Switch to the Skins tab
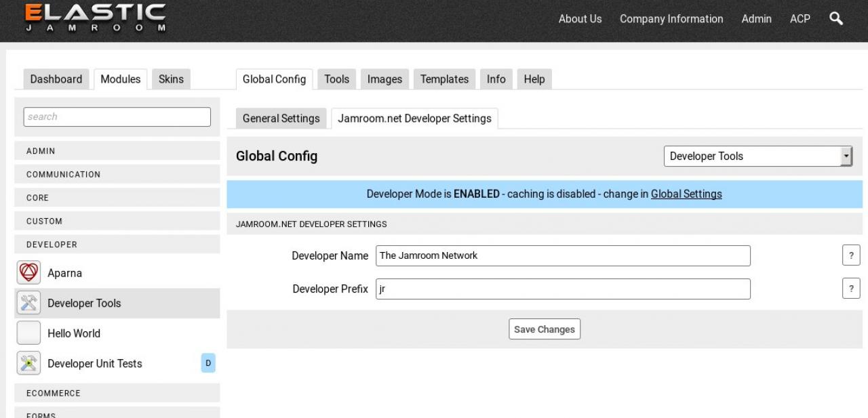Viewport: 868px width, 418px height. click(171, 79)
